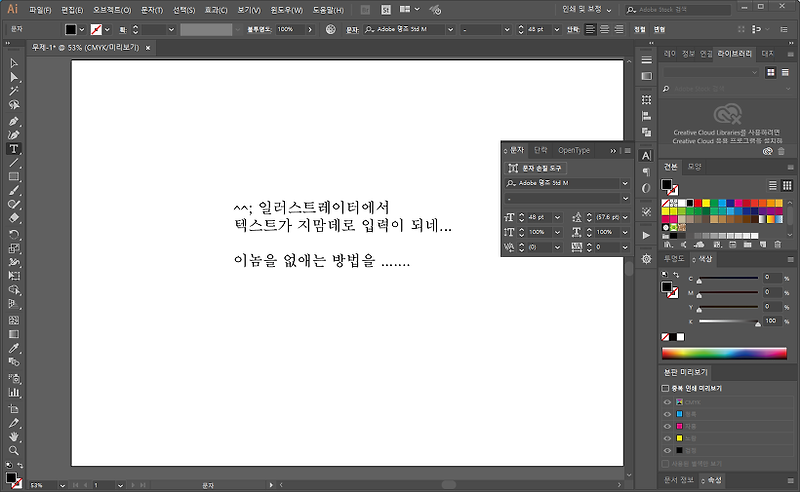Select the Type tool in the toolbox

pos(14,148)
